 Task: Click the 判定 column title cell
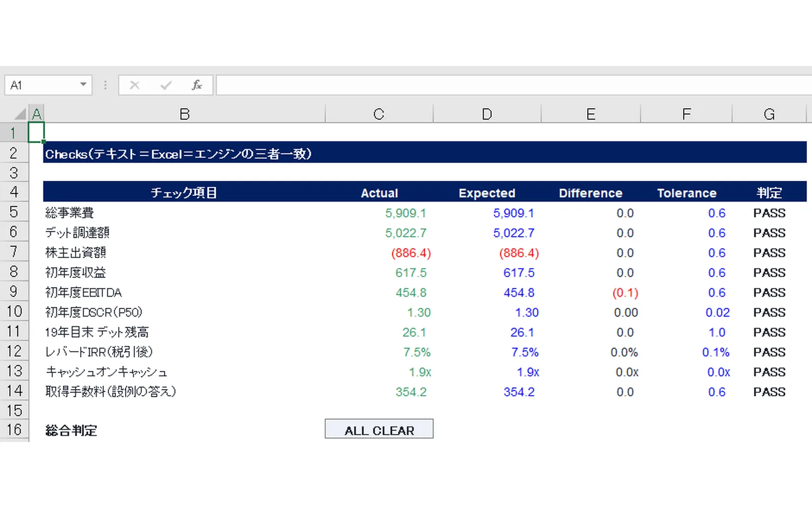tap(769, 193)
